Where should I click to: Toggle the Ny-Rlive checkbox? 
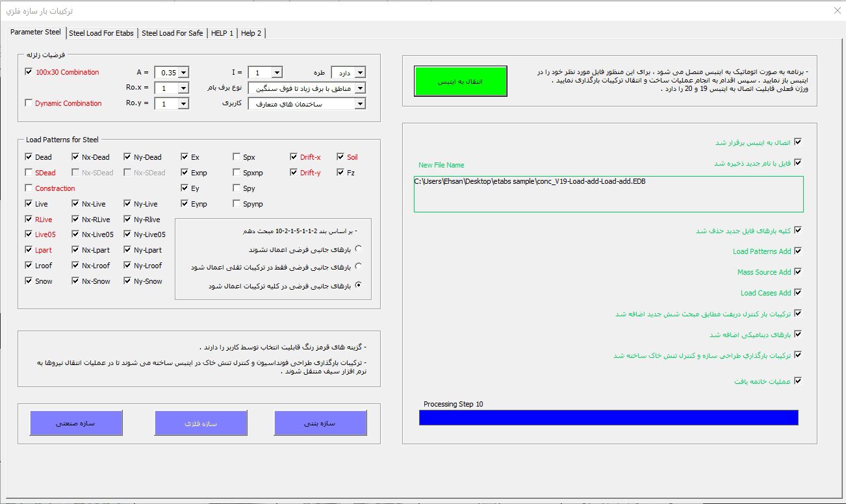point(127,220)
